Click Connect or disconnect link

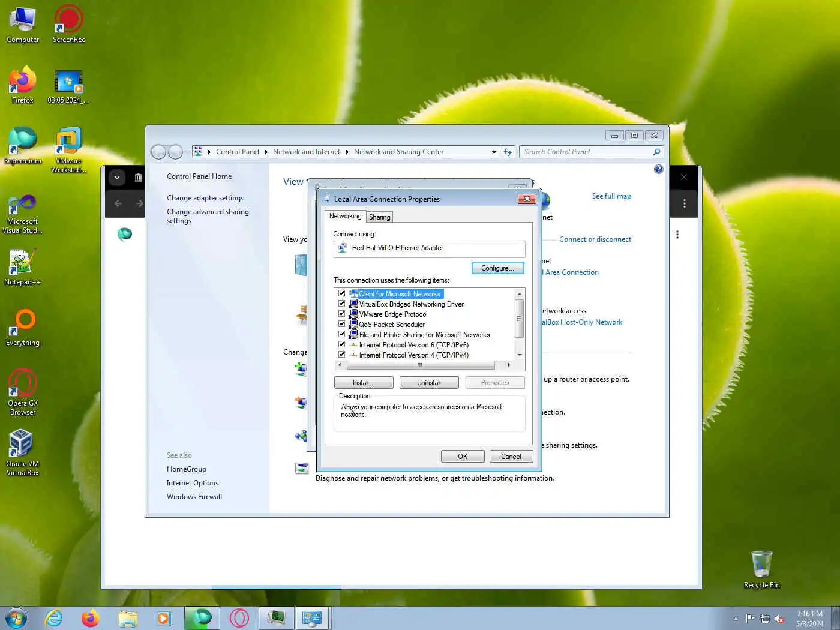pyautogui.click(x=595, y=239)
